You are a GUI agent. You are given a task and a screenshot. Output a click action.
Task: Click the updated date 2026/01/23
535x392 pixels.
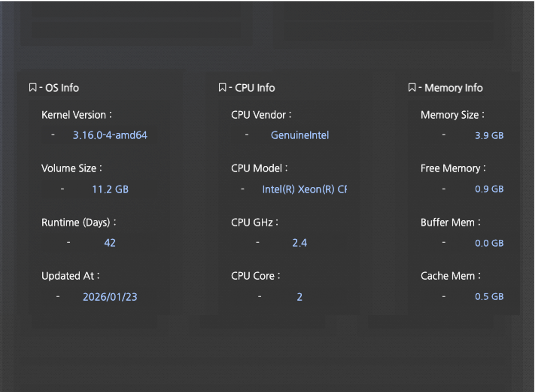tap(110, 297)
